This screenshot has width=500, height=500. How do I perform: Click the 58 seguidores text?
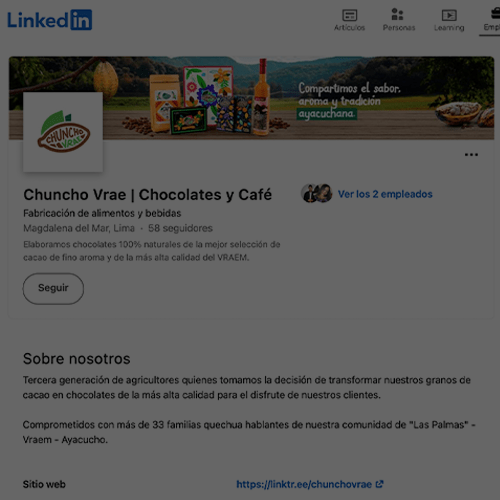(180, 228)
